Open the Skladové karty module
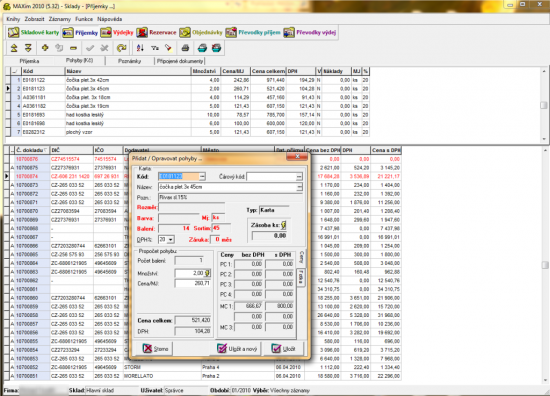Viewport: 550px width, 396px height. pyautogui.click(x=33, y=33)
